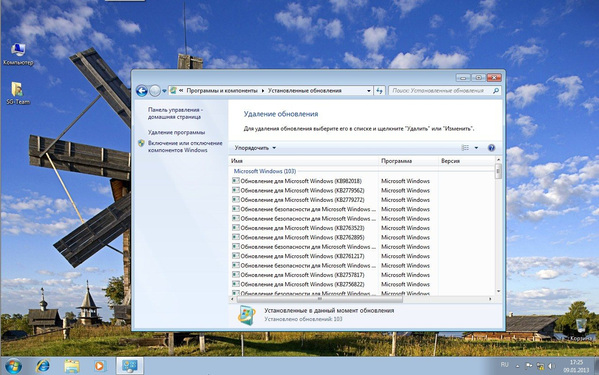Click the icon of update KB2763523

click(236, 228)
